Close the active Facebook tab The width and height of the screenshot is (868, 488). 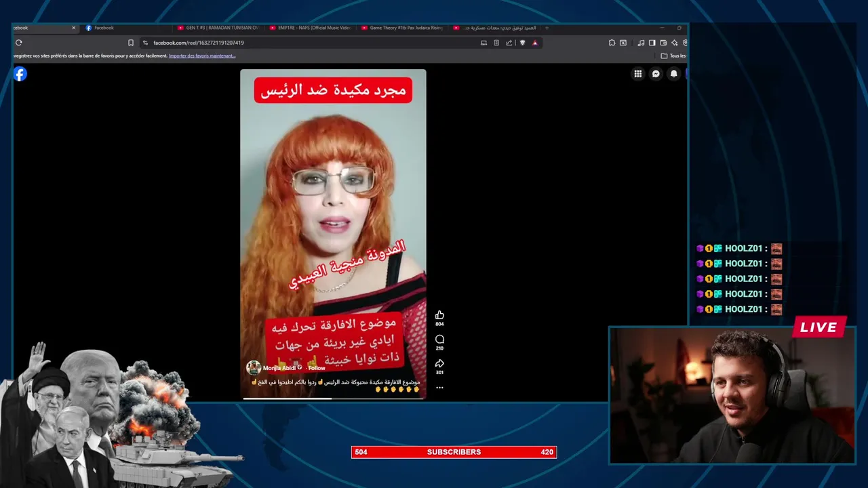(74, 28)
